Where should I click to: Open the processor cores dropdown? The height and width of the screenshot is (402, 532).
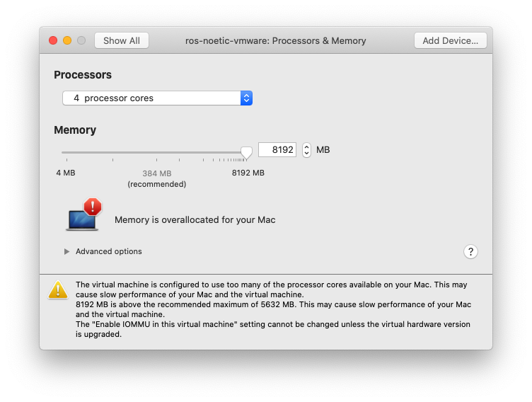tap(158, 98)
